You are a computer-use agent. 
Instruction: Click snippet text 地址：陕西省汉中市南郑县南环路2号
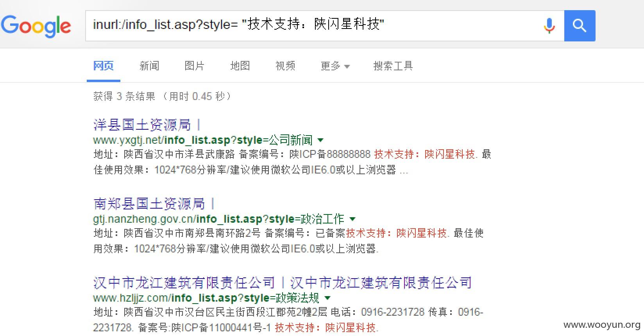177,233
